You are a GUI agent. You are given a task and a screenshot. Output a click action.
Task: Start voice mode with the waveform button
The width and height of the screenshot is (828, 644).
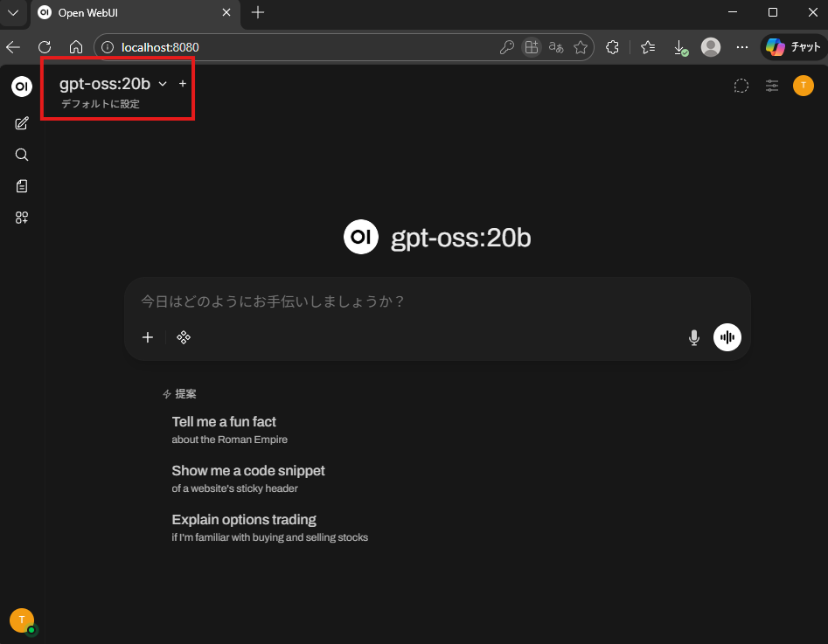(x=727, y=337)
